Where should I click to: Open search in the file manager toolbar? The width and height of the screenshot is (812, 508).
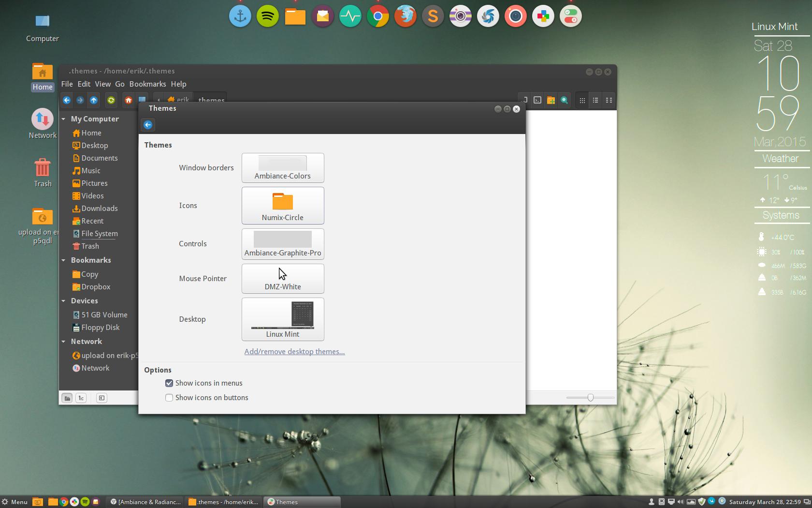(565, 100)
